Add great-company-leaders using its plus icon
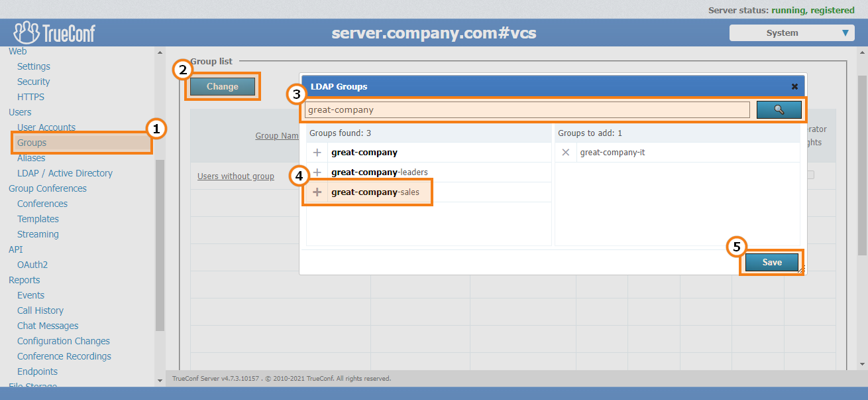This screenshot has width=868, height=400. (x=317, y=172)
